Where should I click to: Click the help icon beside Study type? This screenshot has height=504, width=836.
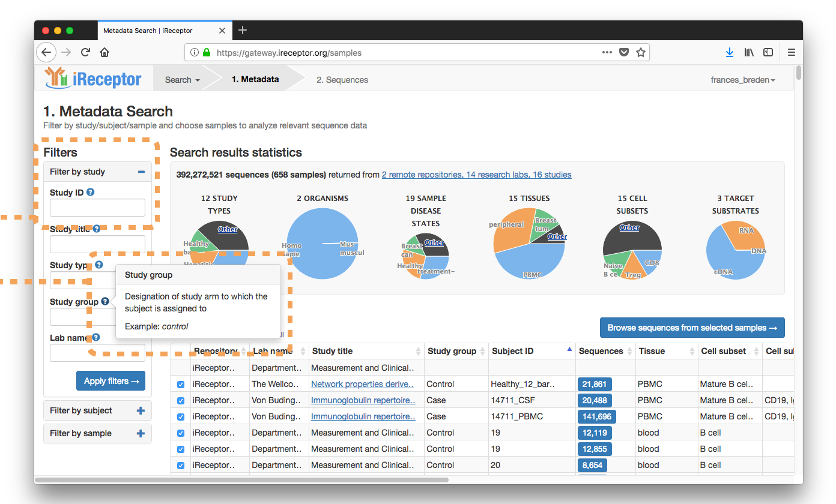[99, 265]
